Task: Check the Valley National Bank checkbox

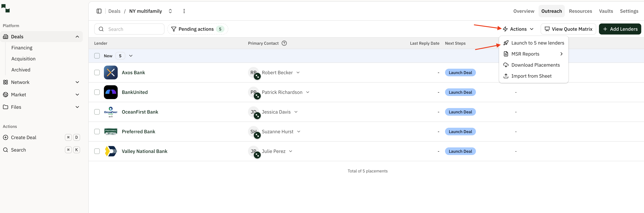Action: [x=97, y=151]
